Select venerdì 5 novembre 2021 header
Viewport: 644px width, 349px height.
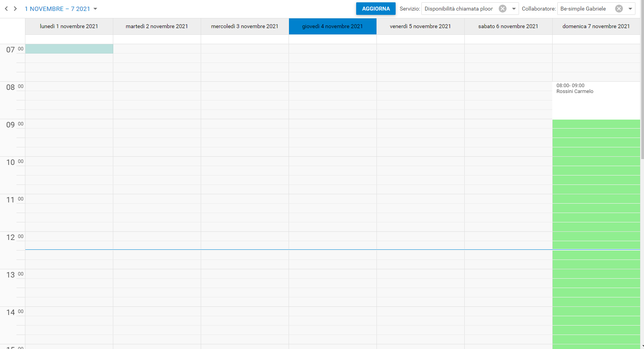[421, 26]
